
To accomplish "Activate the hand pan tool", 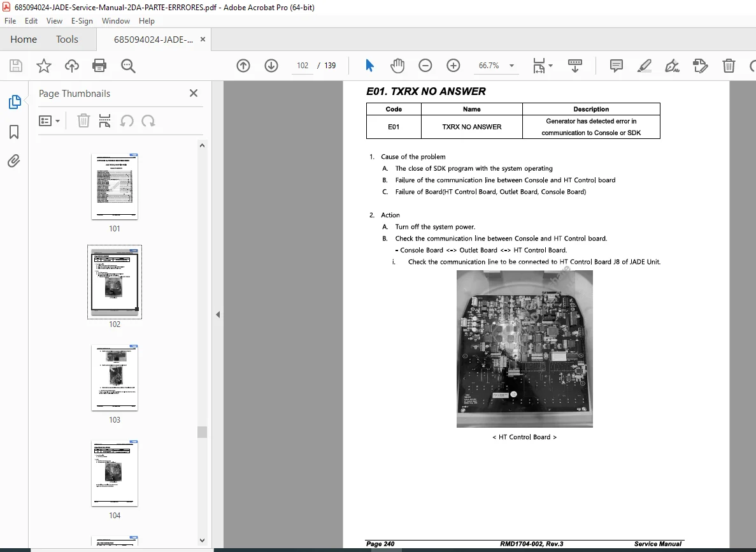I will pyautogui.click(x=397, y=66).
